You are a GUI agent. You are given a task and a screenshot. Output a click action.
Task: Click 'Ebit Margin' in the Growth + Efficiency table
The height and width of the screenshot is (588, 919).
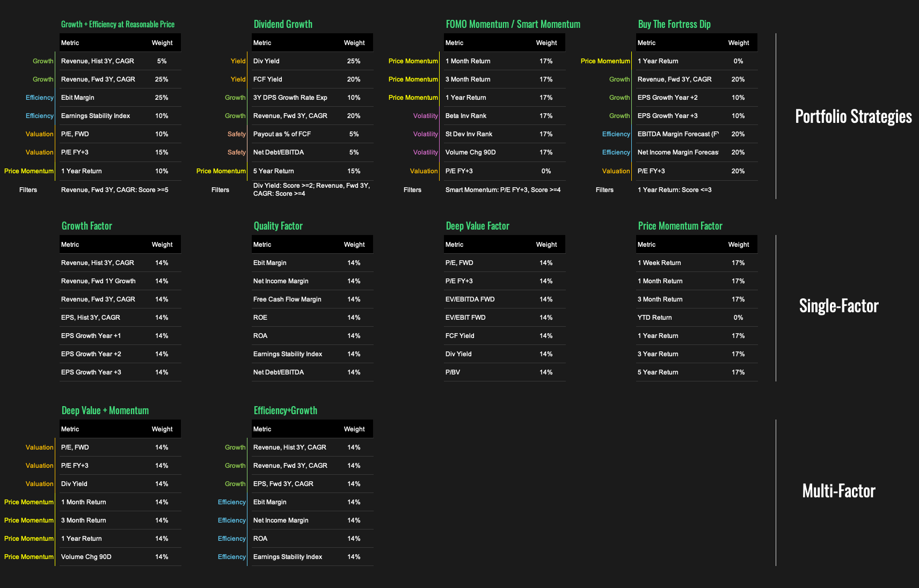tap(77, 98)
